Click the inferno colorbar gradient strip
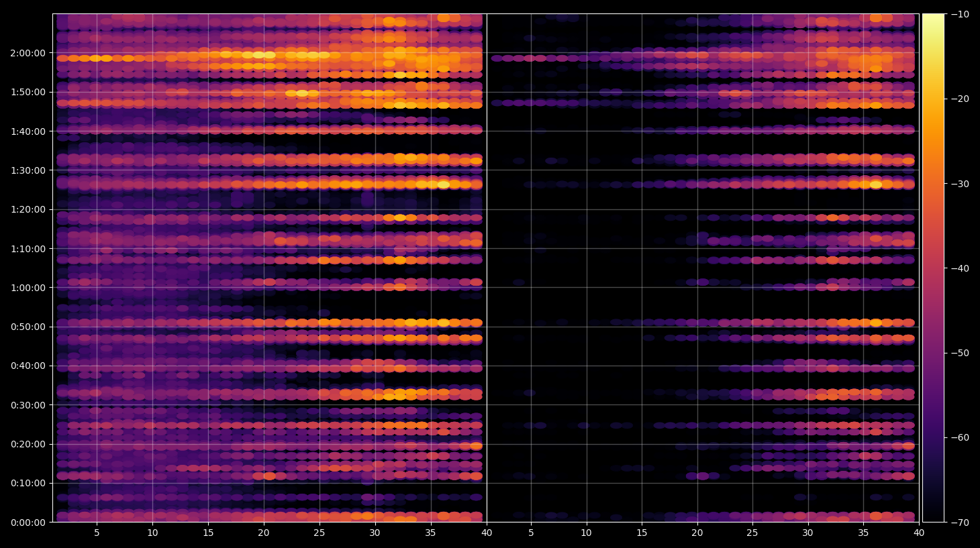 [933, 268]
